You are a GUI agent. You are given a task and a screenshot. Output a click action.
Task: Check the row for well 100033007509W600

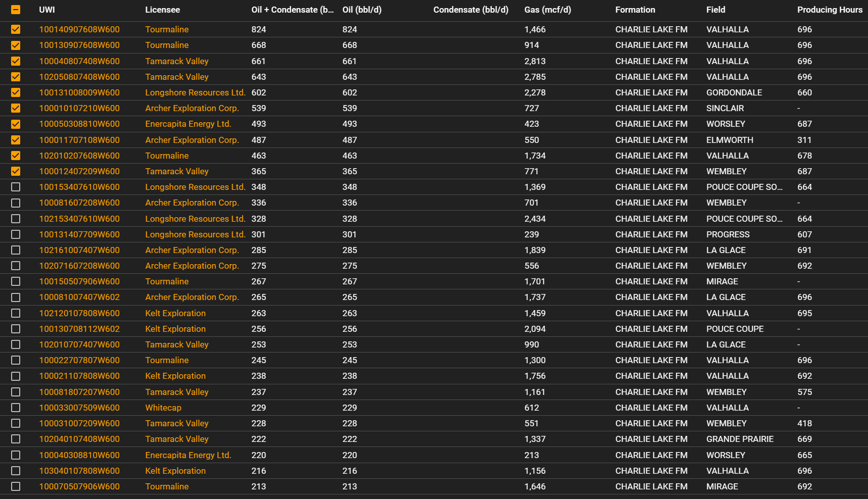point(16,408)
